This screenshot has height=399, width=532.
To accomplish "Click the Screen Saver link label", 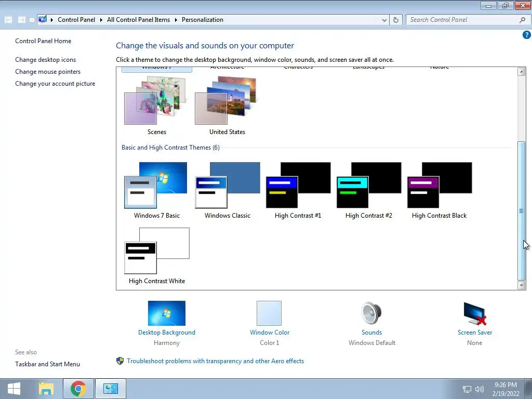I will [x=475, y=332].
